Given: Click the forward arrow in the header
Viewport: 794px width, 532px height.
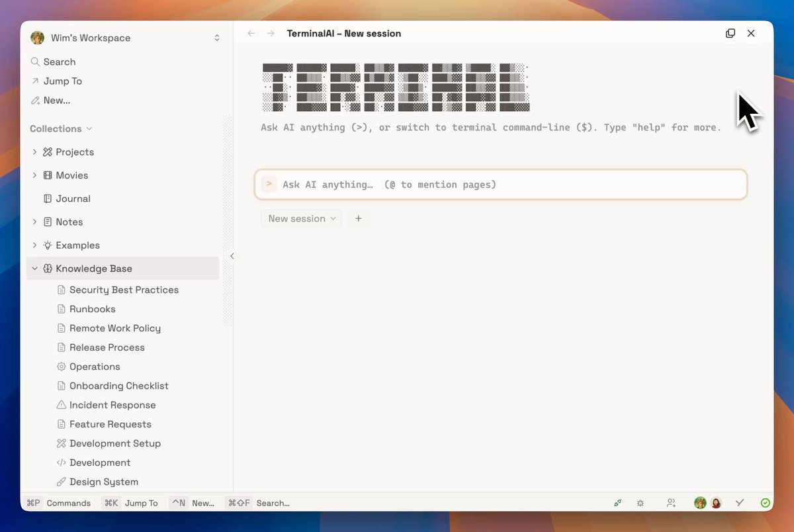Looking at the screenshot, I should pos(271,33).
